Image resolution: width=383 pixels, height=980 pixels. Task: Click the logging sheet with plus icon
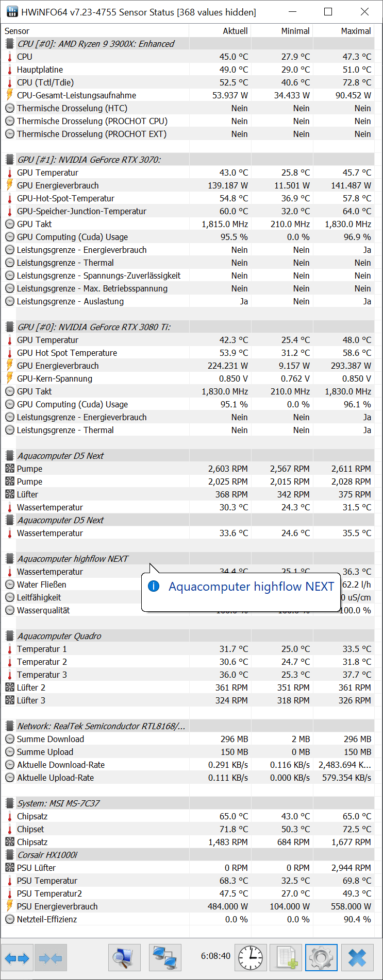pyautogui.click(x=286, y=958)
